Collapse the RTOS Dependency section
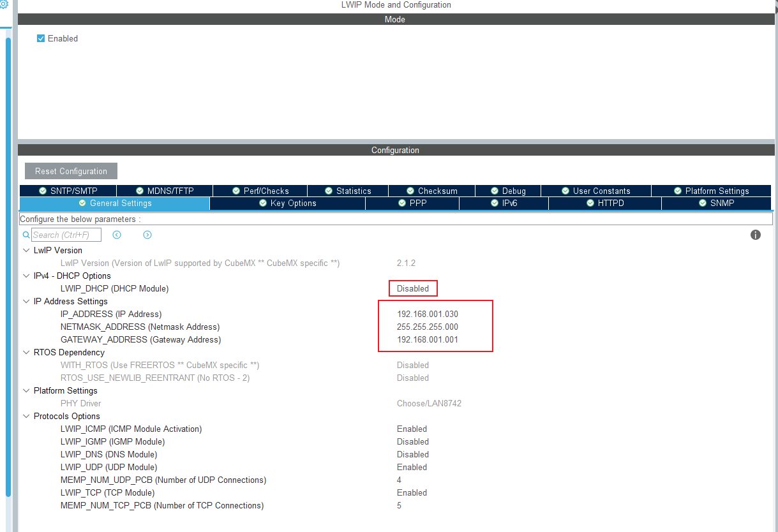778x532 pixels. point(26,352)
